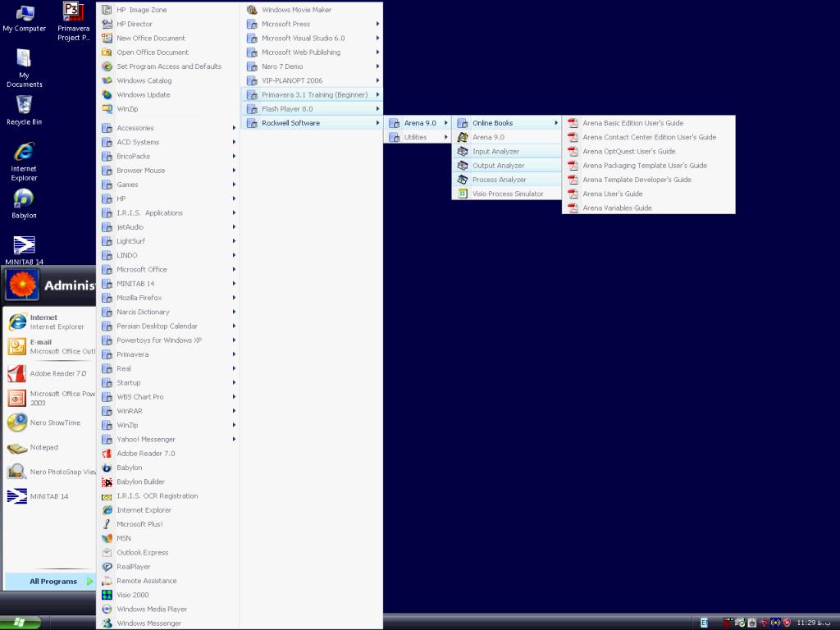Click the Input Analyzer icon
The image size is (840, 630).
click(x=463, y=151)
